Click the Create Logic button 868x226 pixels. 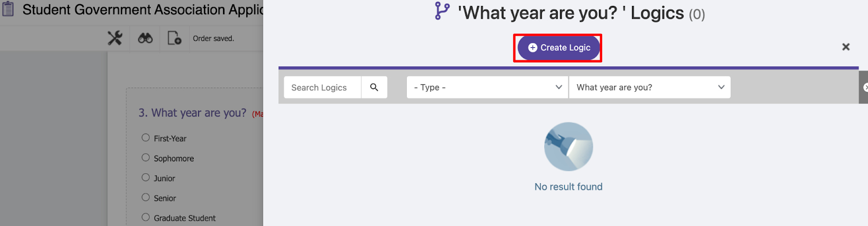coord(558,48)
